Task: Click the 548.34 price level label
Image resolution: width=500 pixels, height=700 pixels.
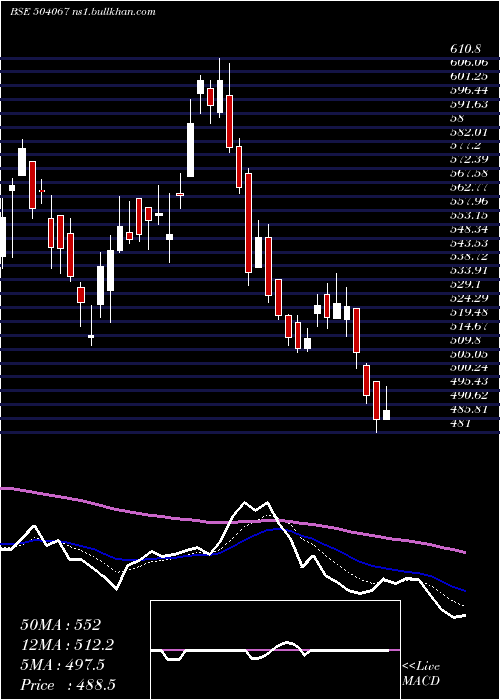Action: 469,229
